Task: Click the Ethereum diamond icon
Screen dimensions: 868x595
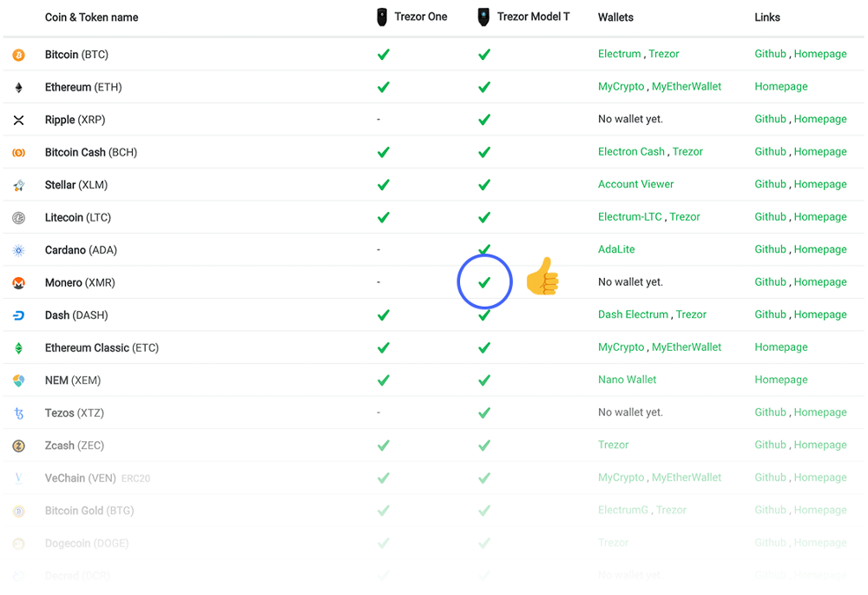Action: (x=18, y=88)
